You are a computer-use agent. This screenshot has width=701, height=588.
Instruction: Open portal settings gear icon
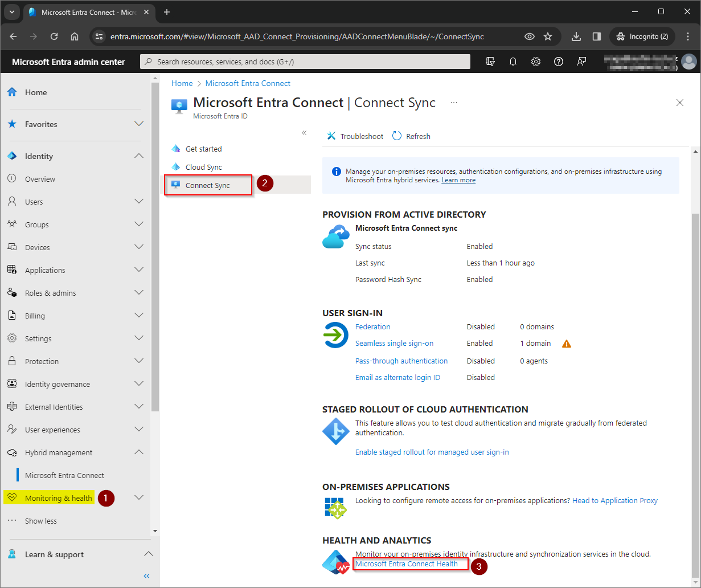point(536,62)
